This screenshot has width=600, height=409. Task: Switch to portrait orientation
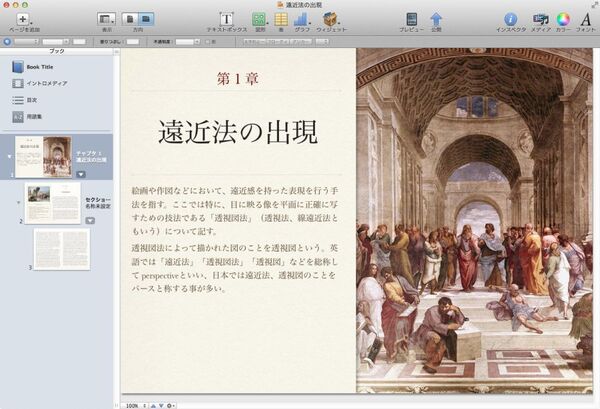[x=130, y=19]
